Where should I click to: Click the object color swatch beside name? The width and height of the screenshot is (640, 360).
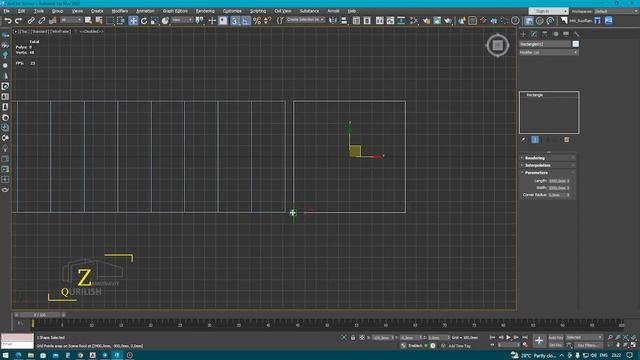point(576,44)
